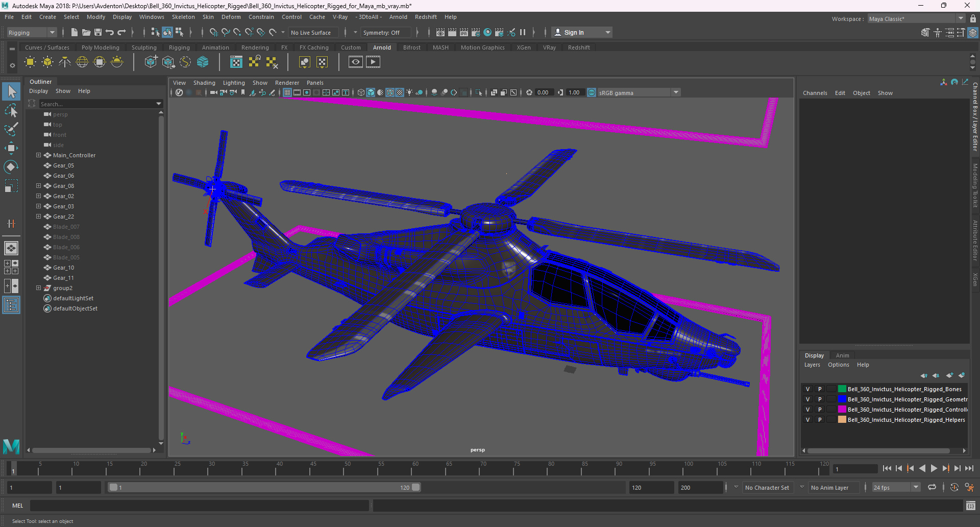Image resolution: width=980 pixels, height=527 pixels.
Task: Open the Symmetry Off dropdown
Action: [385, 33]
